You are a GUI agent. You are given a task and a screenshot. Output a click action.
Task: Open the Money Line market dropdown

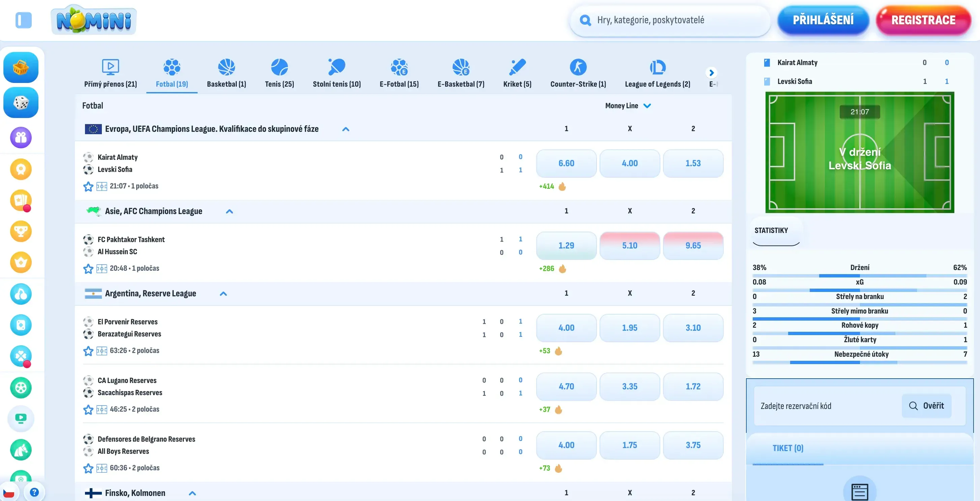click(628, 106)
